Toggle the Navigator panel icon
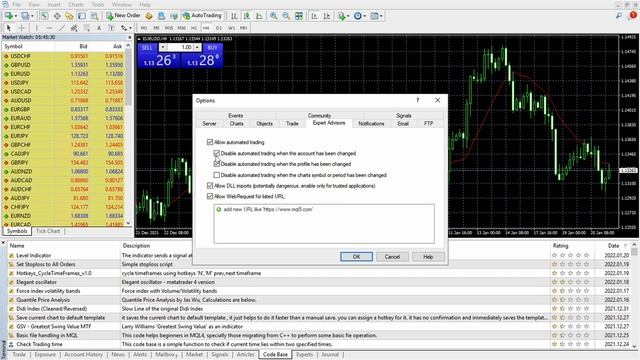The image size is (640, 360). [69, 16]
